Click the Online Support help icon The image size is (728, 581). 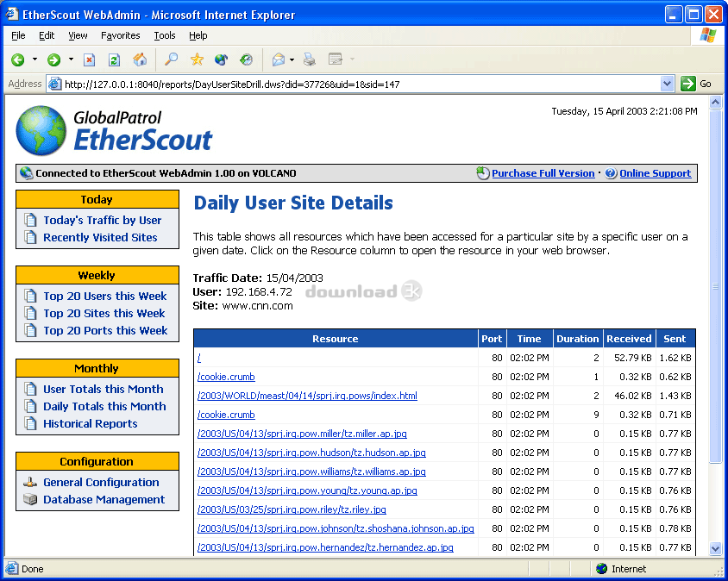[x=611, y=173]
